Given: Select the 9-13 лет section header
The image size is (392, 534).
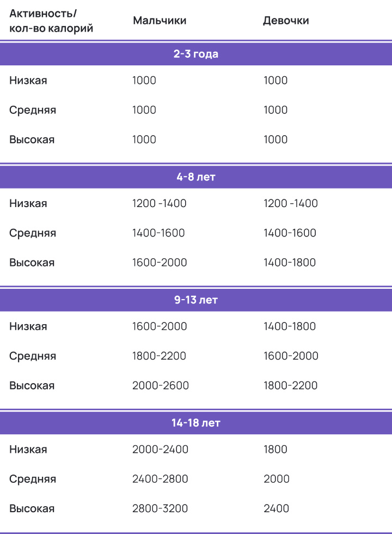Looking at the screenshot, I should pyautogui.click(x=196, y=300).
